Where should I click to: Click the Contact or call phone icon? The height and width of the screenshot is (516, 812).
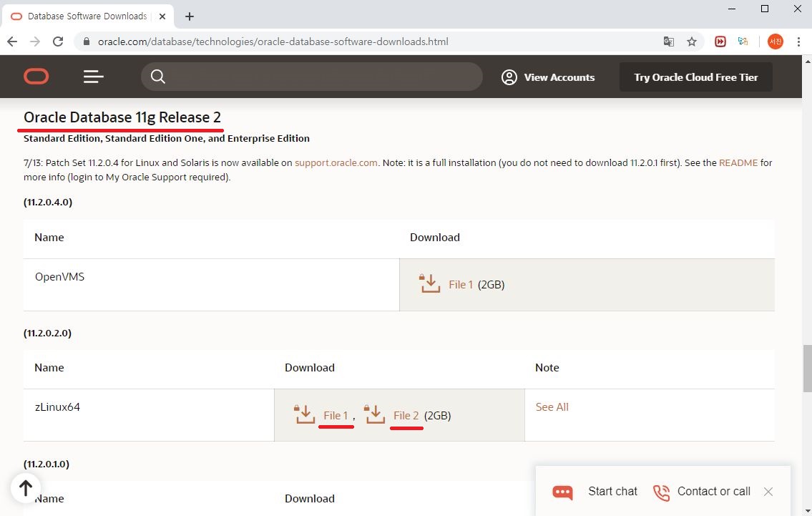click(661, 492)
